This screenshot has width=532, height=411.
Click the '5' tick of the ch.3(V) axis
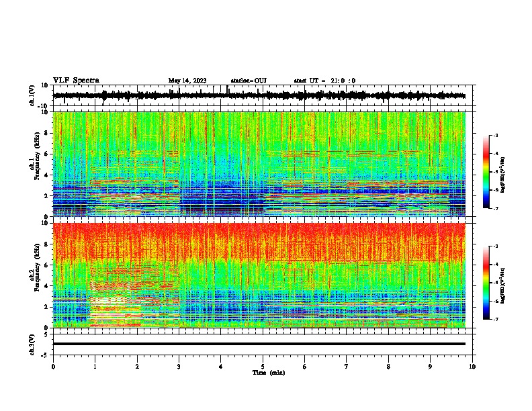click(46, 334)
